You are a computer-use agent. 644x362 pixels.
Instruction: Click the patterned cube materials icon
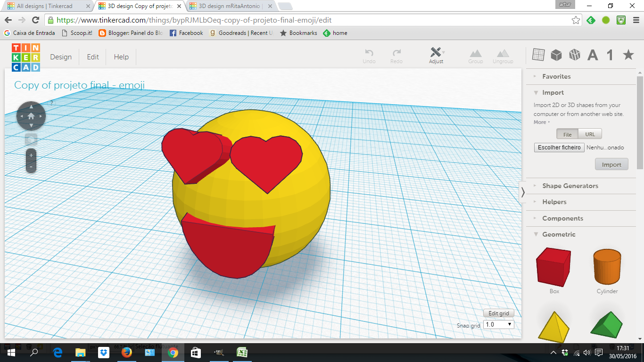point(575,55)
